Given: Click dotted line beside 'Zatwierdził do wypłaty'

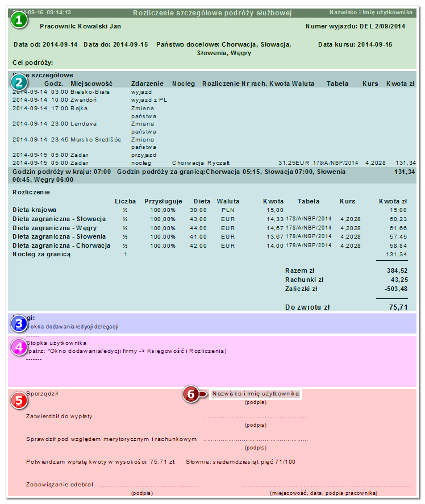Looking at the screenshot, I should click(x=256, y=418).
